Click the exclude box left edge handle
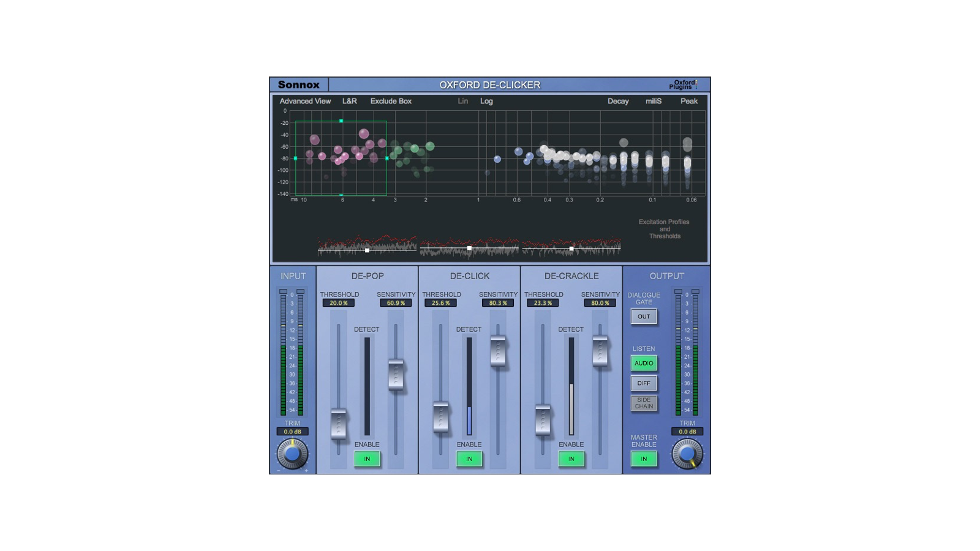 point(295,159)
